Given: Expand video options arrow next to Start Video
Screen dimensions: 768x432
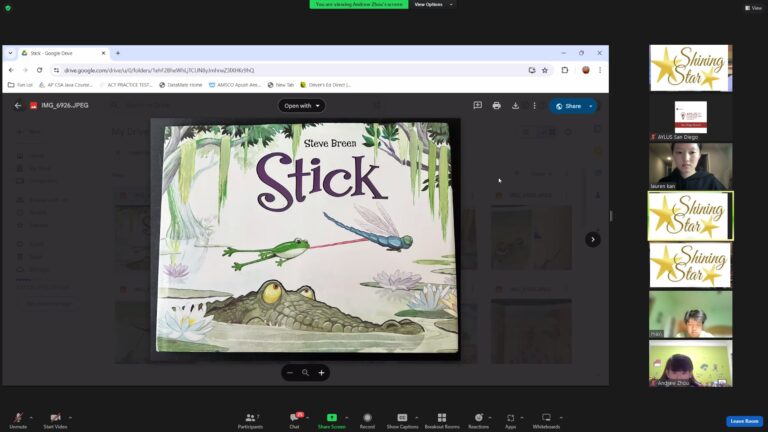Looking at the screenshot, I should (x=70, y=418).
